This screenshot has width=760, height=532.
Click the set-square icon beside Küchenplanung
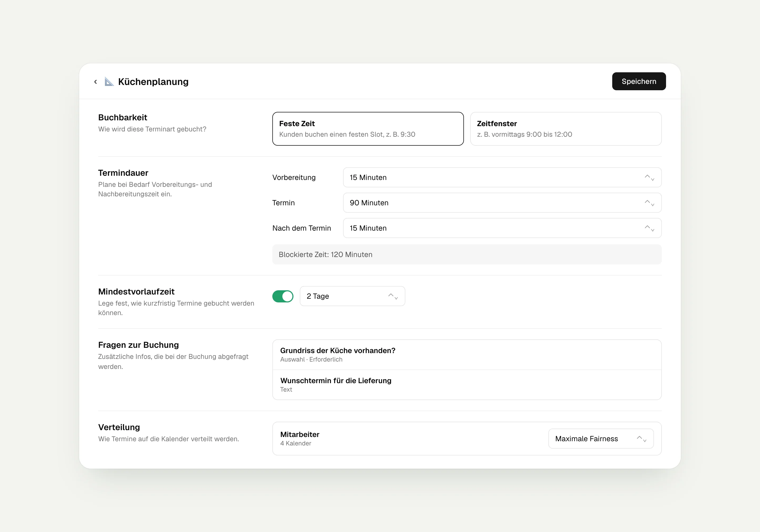(x=109, y=82)
